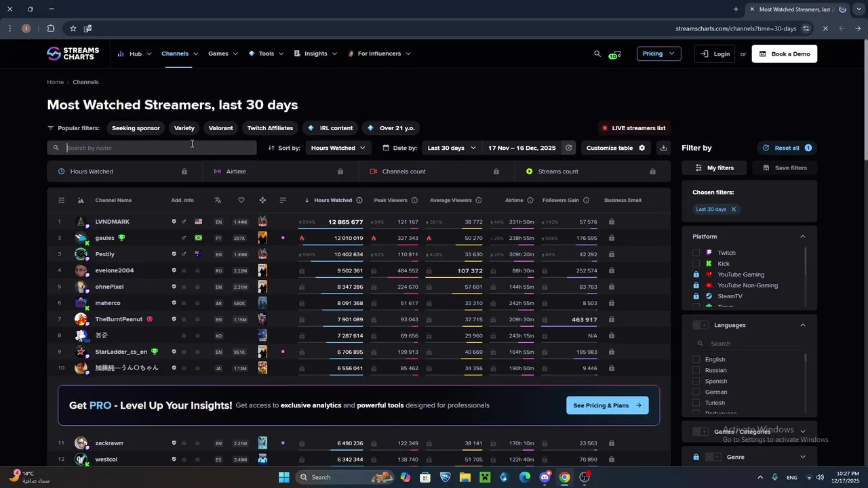Download table export icon

664,148
